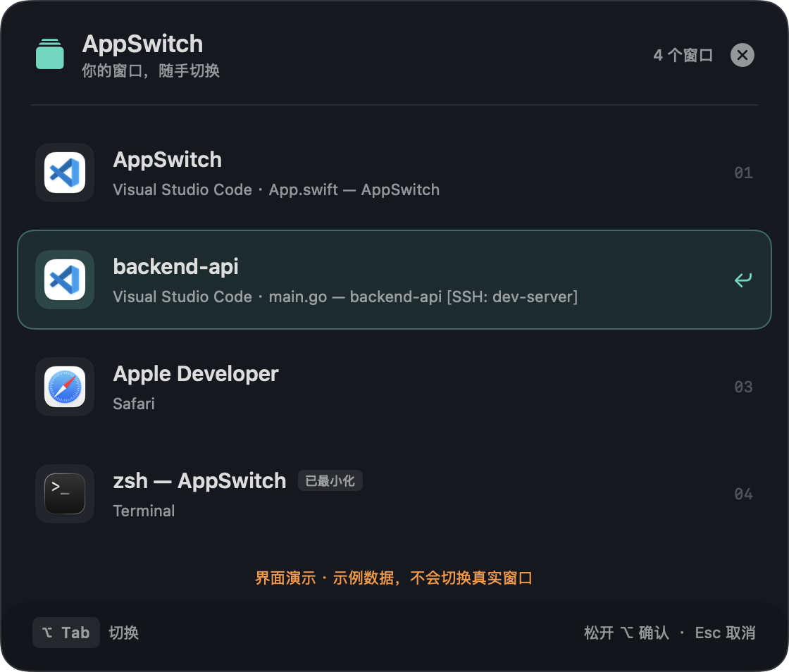This screenshot has height=672, width=789.
Task: Click the Esc 取消 hint
Action: [725, 633]
